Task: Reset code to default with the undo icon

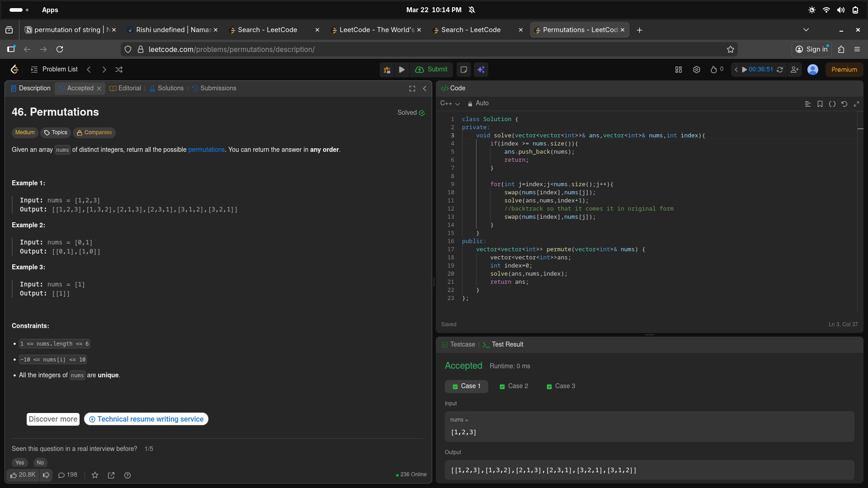Action: coord(844,104)
